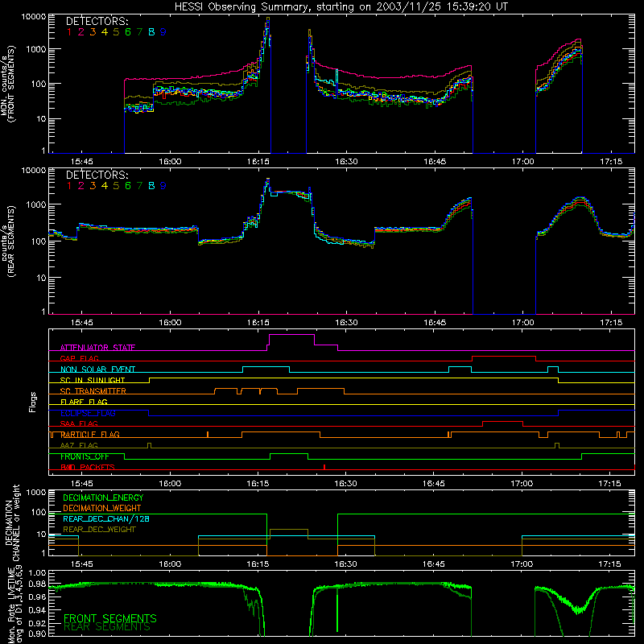Click 17:15 tick under decimation plot

[610, 564]
